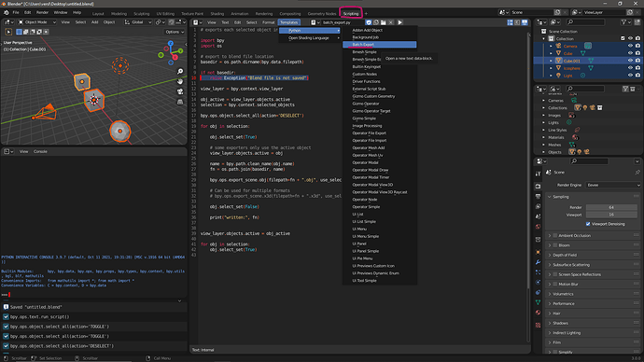
Task: Select the Select Box tool icon
Action: click(8, 32)
